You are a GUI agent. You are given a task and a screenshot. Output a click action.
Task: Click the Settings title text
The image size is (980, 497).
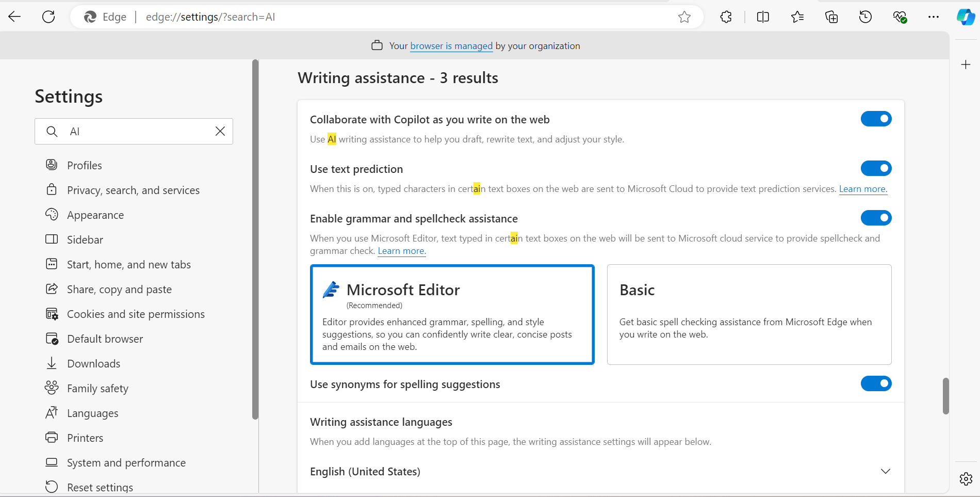tap(69, 97)
